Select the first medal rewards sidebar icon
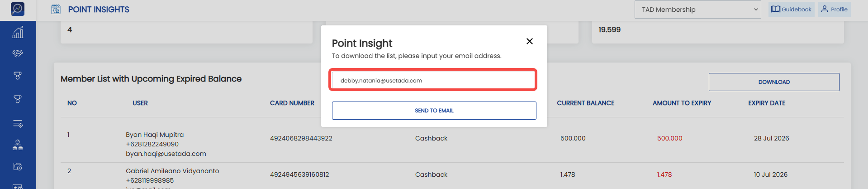 18,76
